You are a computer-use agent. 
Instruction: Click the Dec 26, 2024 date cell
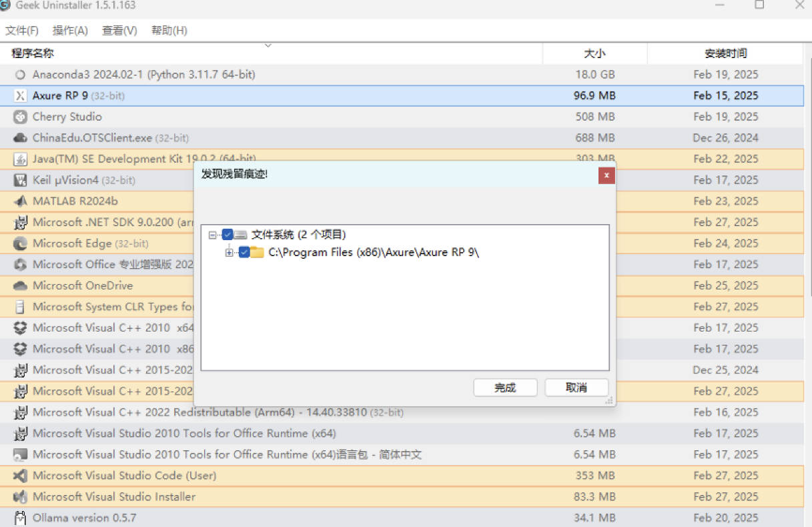click(726, 138)
